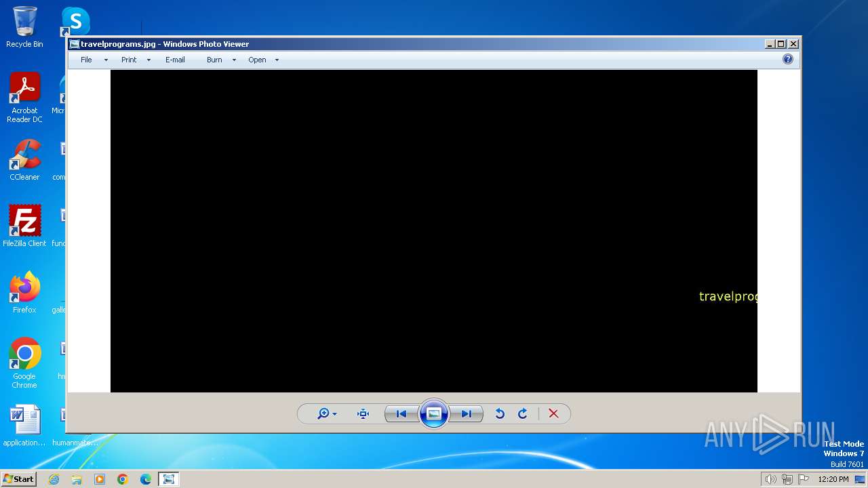
Task: Rotate the image counterclockwise
Action: [x=500, y=414]
